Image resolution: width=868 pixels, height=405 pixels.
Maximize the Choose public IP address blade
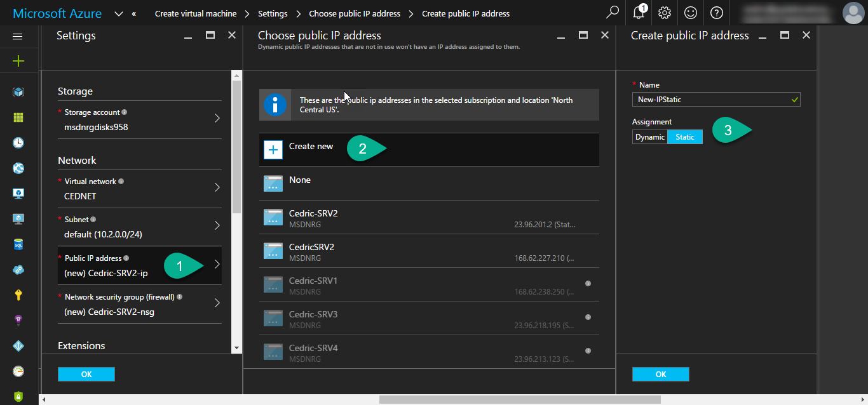(x=583, y=36)
